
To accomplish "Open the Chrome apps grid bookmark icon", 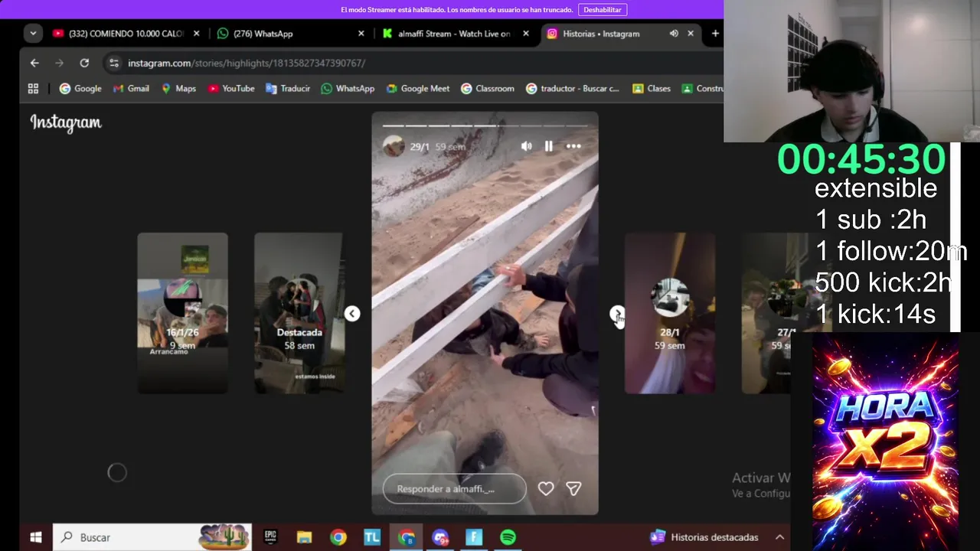I will 33,89.
